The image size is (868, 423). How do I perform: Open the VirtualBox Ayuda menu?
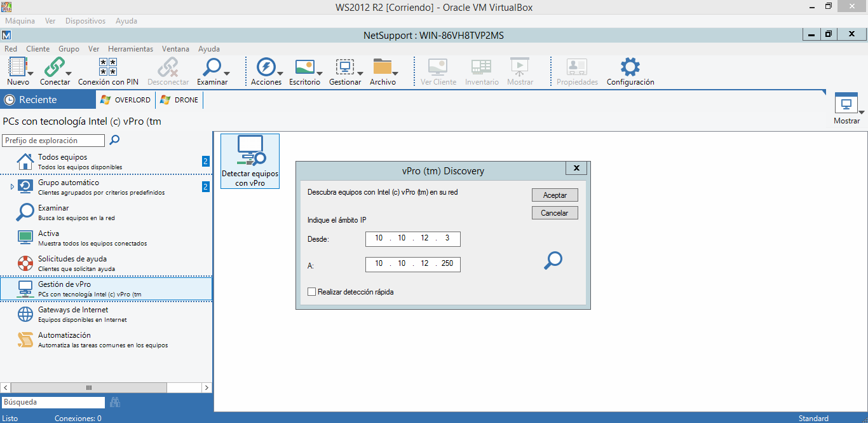click(126, 21)
